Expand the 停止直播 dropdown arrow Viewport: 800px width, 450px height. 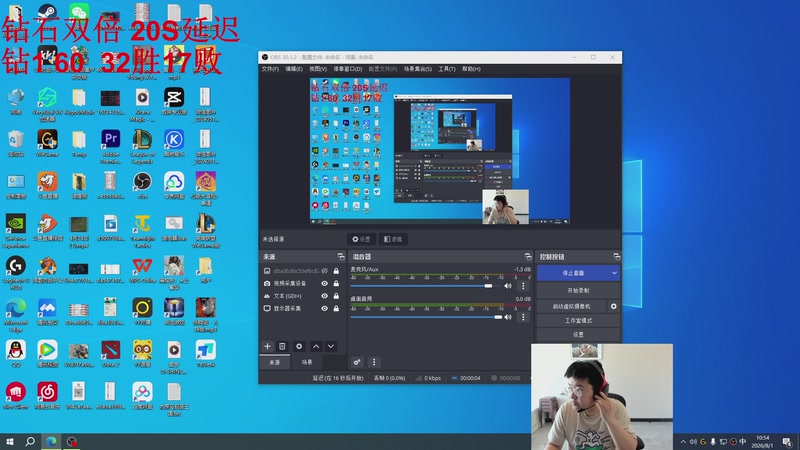tap(614, 273)
